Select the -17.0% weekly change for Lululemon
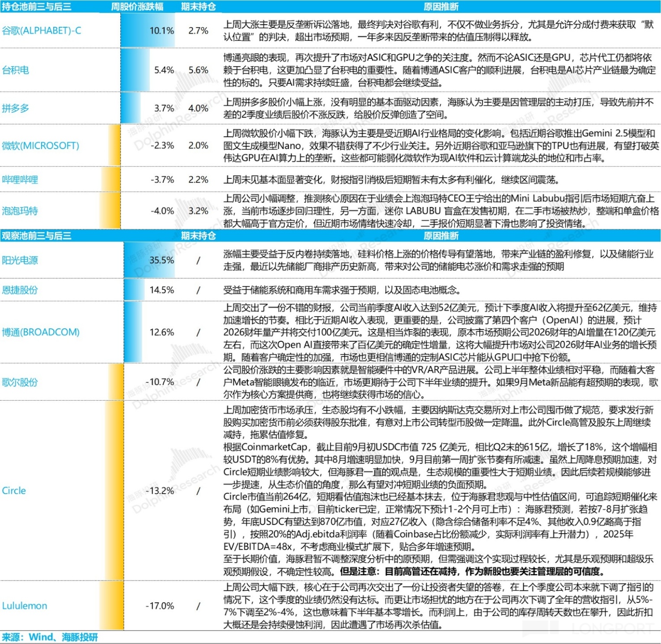This screenshot has height=644, width=661. coord(160,606)
